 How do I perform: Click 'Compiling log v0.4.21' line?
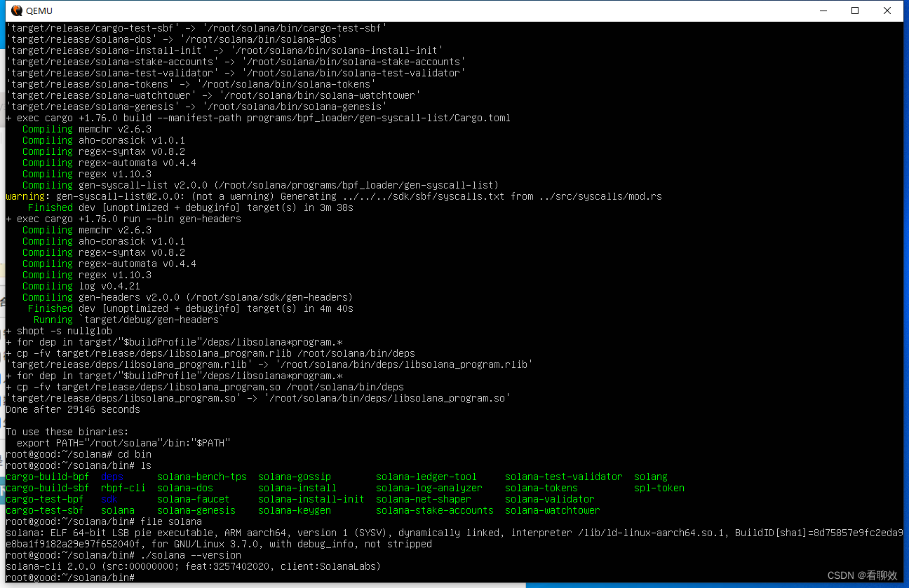[x=81, y=286]
